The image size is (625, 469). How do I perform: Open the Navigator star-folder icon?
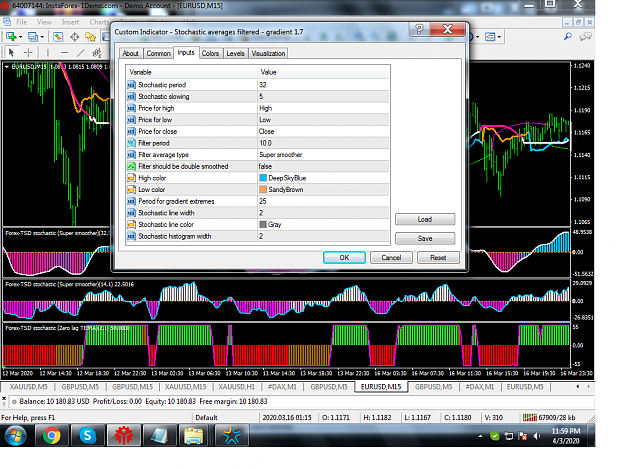point(90,37)
